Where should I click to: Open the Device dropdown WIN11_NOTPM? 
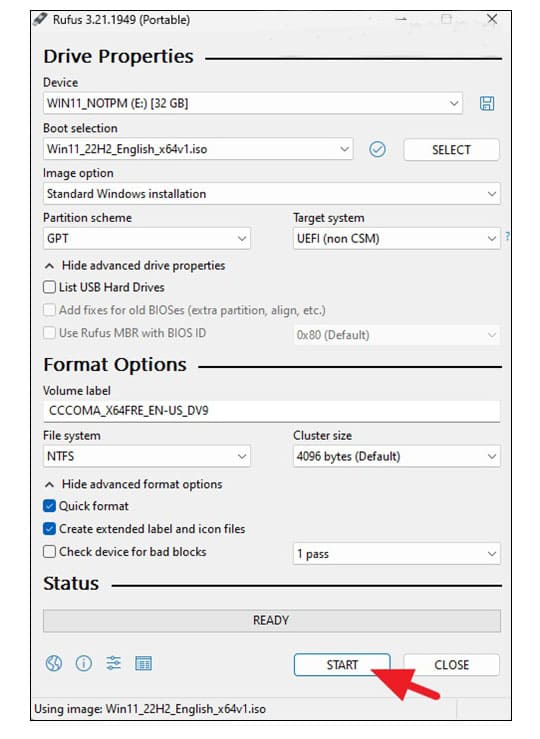click(253, 103)
